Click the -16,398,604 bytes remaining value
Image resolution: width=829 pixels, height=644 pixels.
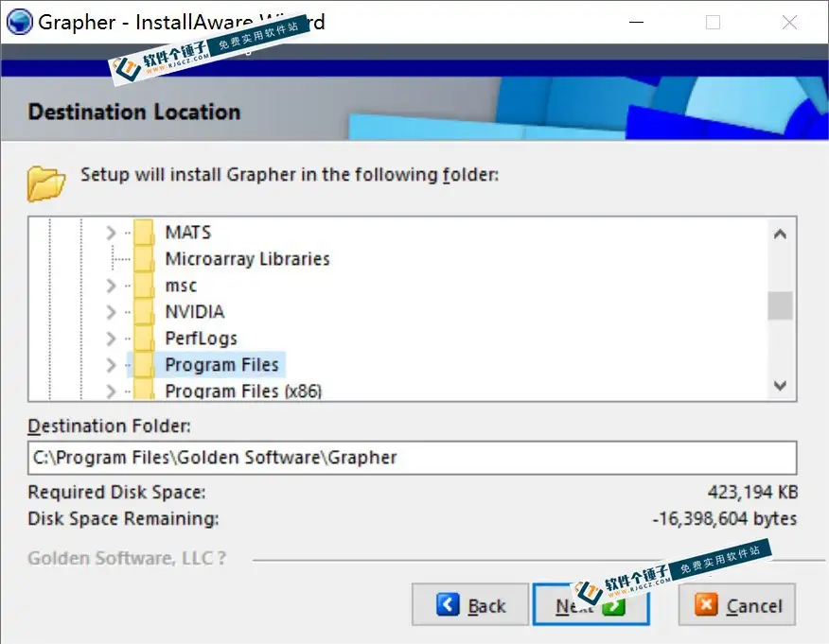724,518
